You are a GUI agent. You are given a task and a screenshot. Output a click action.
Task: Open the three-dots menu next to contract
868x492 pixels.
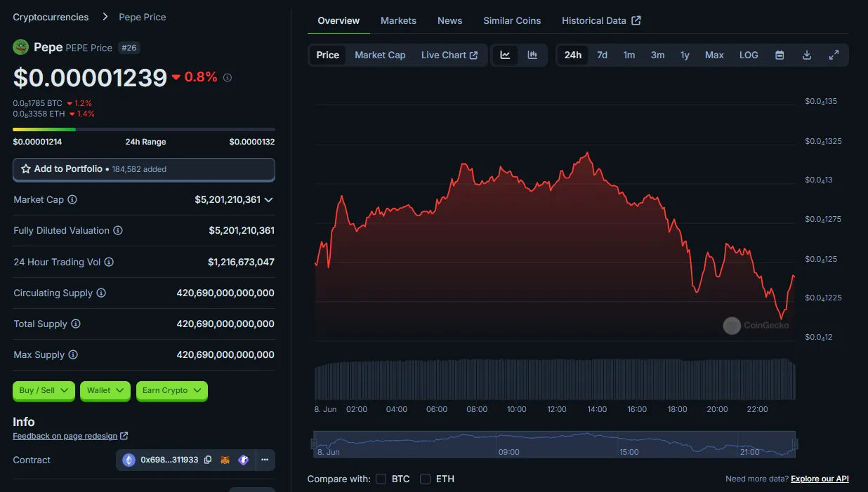pyautogui.click(x=265, y=460)
